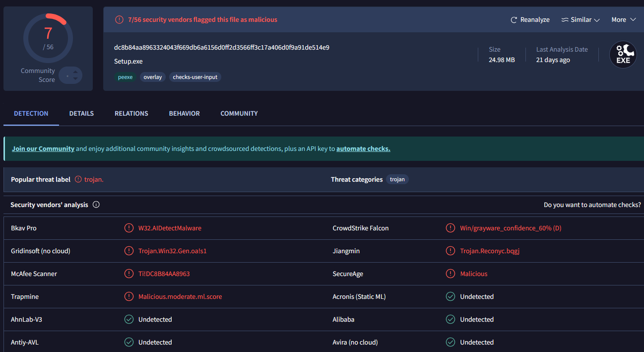Open the Relations tab
The image size is (644, 352).
coord(131,113)
